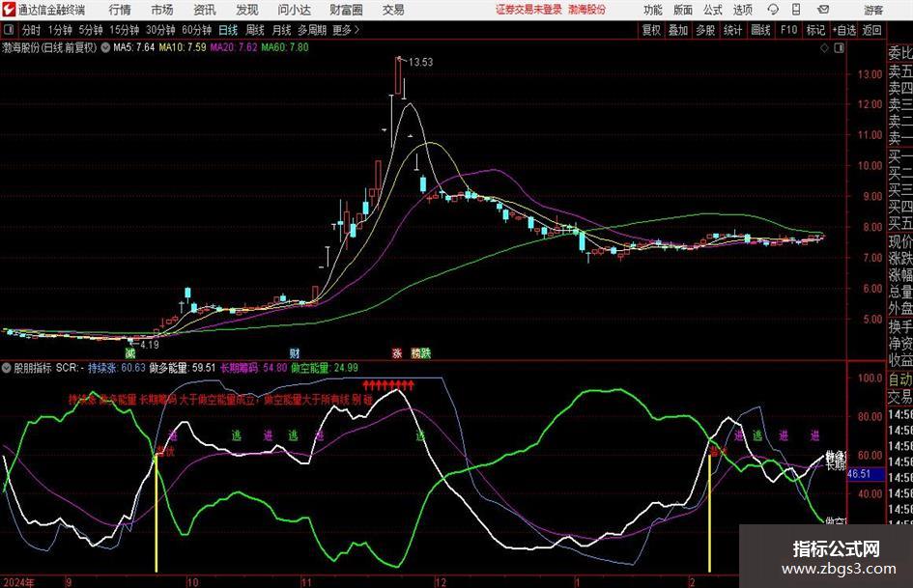Switch to the 5分钟 period
913x588 pixels.
pyautogui.click(x=90, y=30)
